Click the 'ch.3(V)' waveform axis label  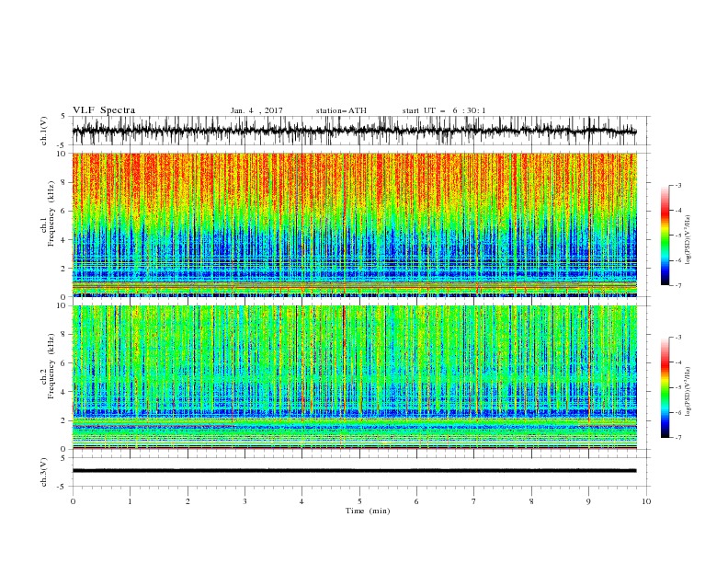pos(44,472)
